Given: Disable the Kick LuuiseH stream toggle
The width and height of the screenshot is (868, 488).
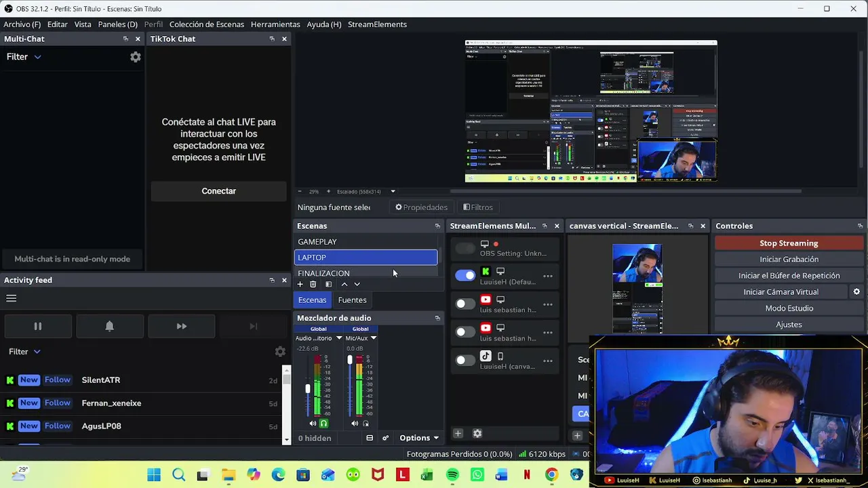Looking at the screenshot, I should click(465, 275).
